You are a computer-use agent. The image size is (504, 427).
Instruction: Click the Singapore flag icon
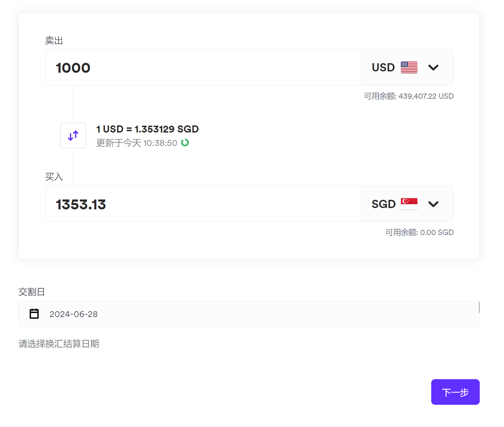tap(409, 204)
